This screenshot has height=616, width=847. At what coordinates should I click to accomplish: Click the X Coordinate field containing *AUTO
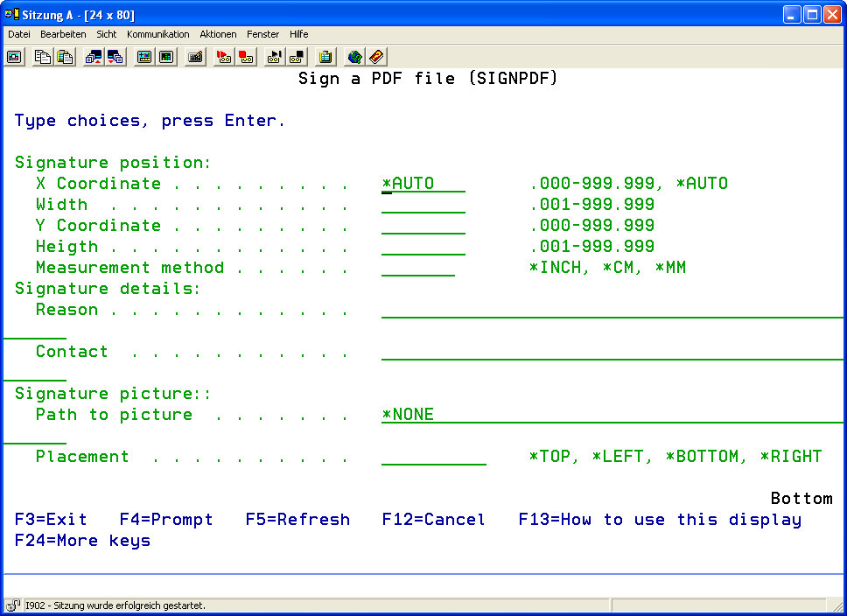tap(423, 184)
